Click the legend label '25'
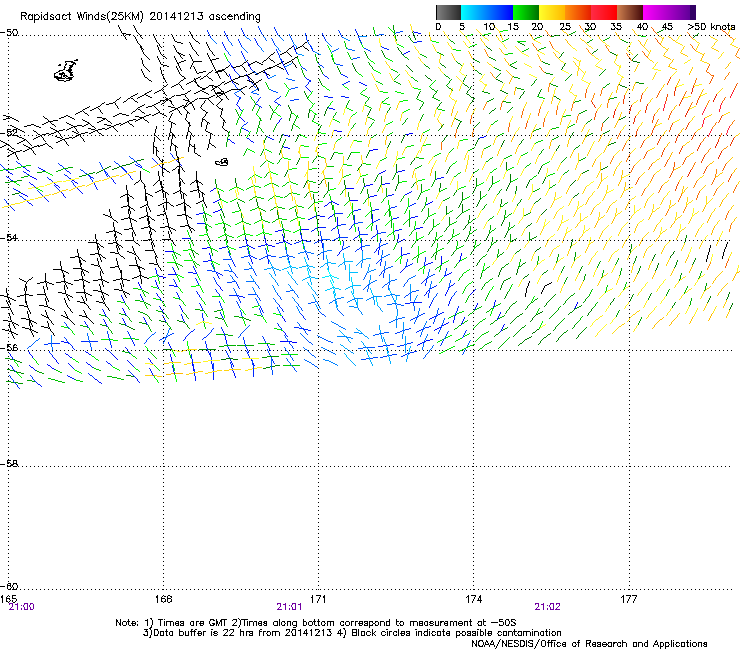740x650 pixels. pos(565,27)
